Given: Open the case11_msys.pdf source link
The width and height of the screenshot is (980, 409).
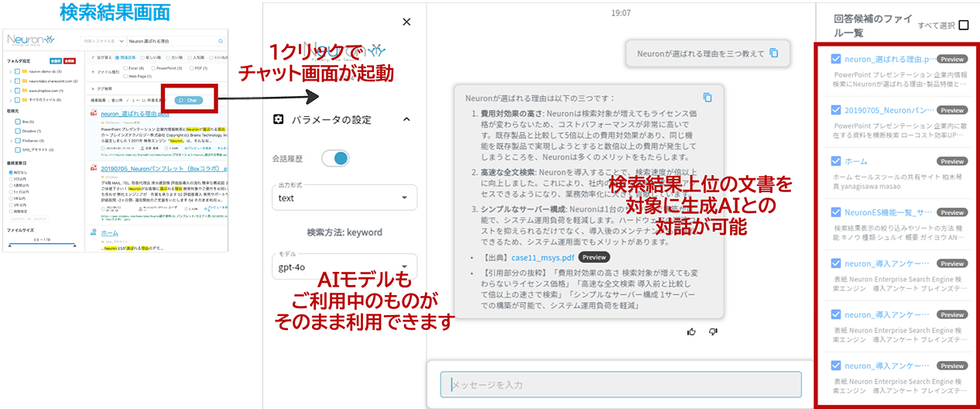Looking at the screenshot, I should 542,257.
